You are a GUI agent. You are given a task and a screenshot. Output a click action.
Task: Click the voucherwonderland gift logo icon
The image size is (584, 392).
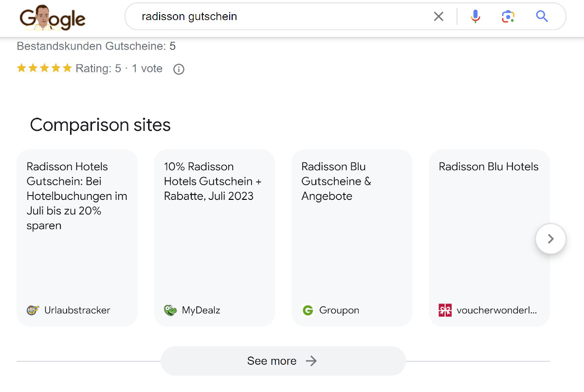(445, 310)
